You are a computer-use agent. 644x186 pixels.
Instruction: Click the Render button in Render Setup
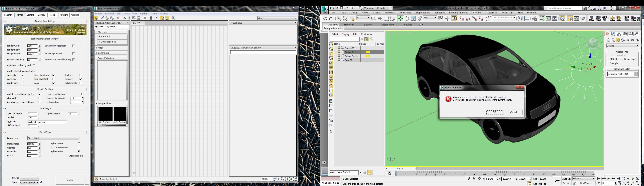(69, 180)
